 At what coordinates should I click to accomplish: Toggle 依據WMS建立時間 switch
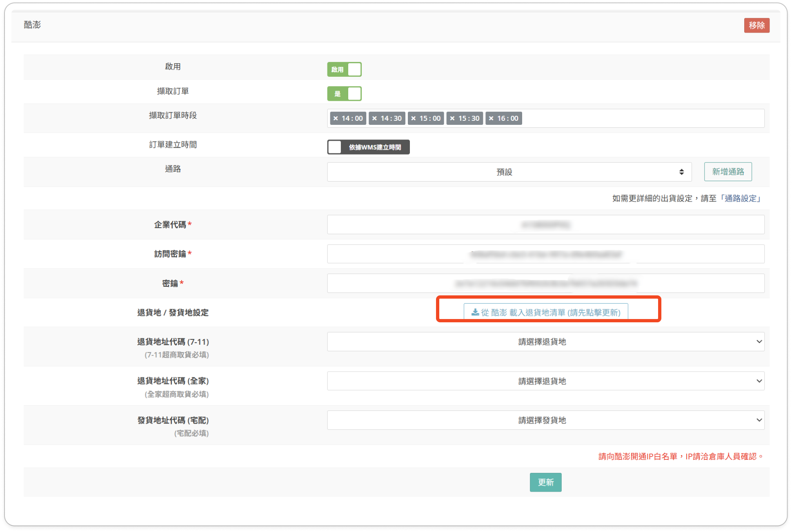tap(368, 147)
